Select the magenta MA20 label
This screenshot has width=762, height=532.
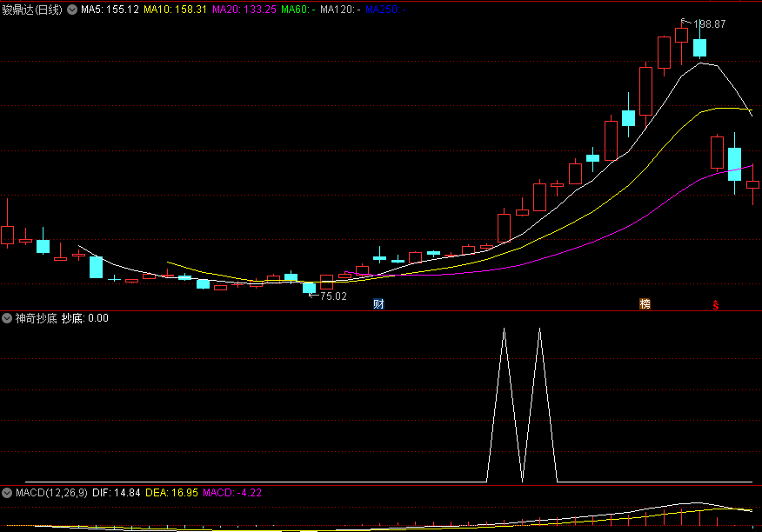244,10
